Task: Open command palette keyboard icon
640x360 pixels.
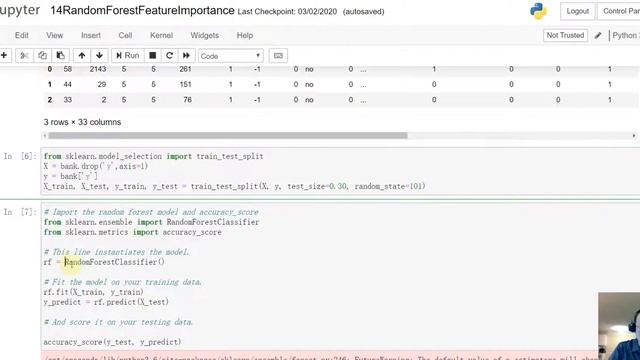Action: (278, 56)
